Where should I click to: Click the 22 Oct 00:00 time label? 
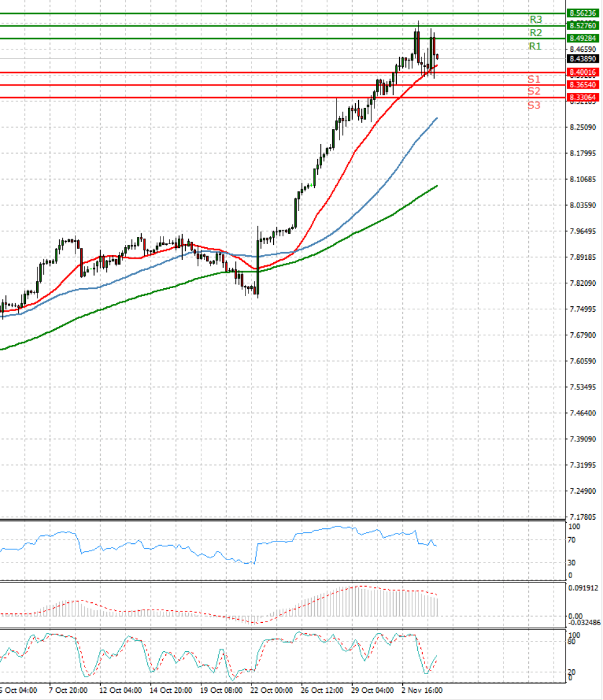[271, 690]
